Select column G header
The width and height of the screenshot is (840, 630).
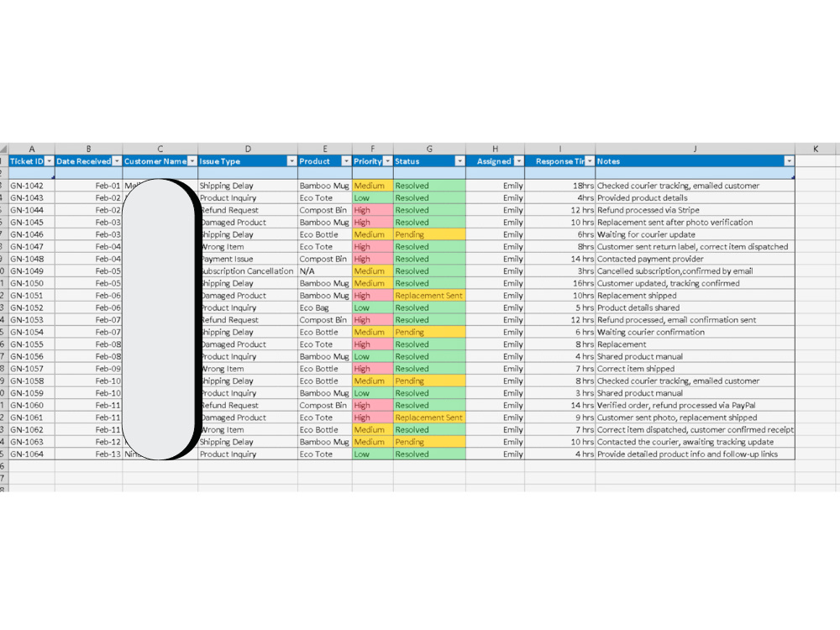(x=429, y=149)
